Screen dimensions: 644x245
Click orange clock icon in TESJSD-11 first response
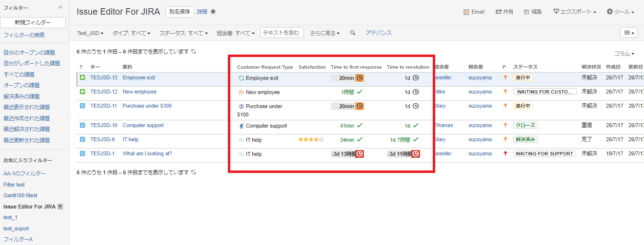tap(360, 106)
